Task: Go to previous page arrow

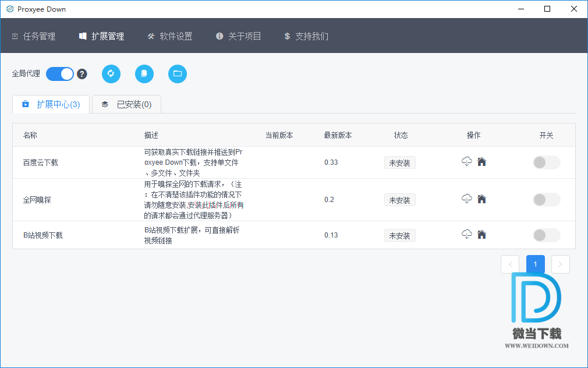Action: click(510, 264)
